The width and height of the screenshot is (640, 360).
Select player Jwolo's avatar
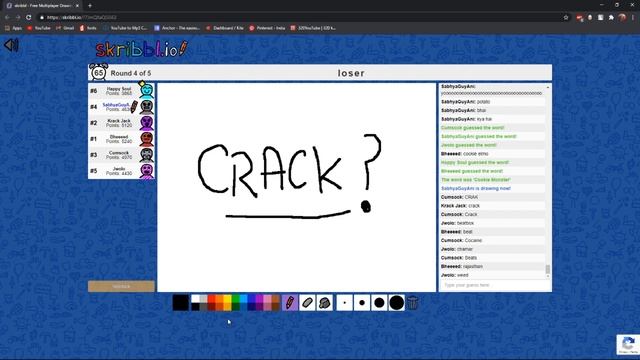pyautogui.click(x=147, y=171)
